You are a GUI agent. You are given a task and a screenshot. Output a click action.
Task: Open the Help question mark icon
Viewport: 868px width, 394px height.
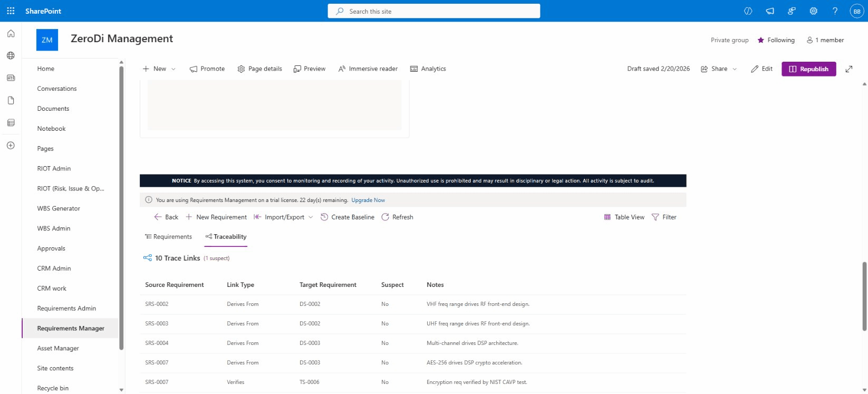pyautogui.click(x=835, y=11)
